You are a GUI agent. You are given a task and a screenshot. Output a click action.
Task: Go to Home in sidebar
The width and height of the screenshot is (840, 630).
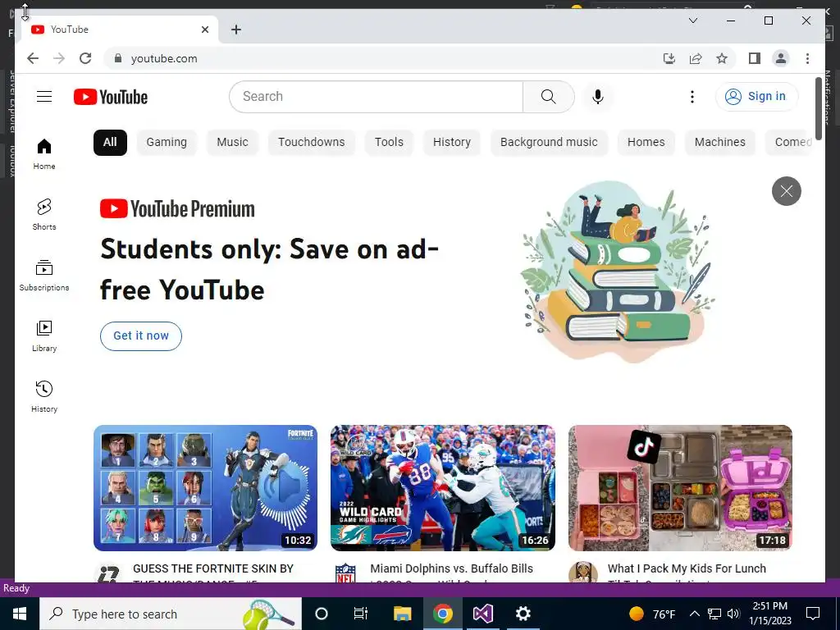point(44,154)
